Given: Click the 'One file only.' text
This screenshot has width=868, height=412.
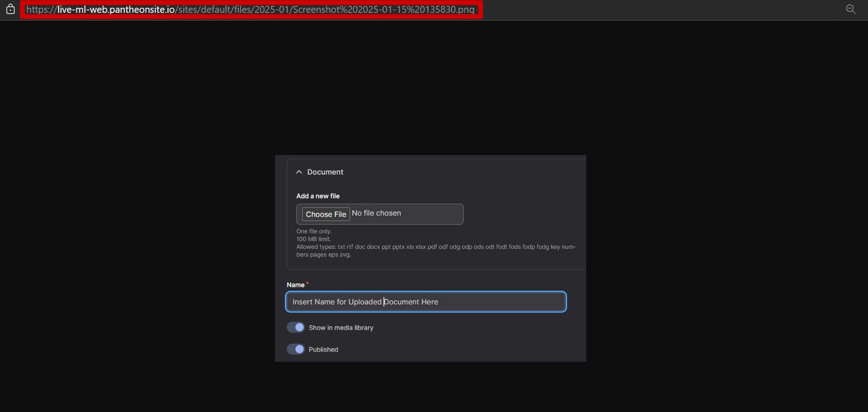Looking at the screenshot, I should pyautogui.click(x=314, y=231).
